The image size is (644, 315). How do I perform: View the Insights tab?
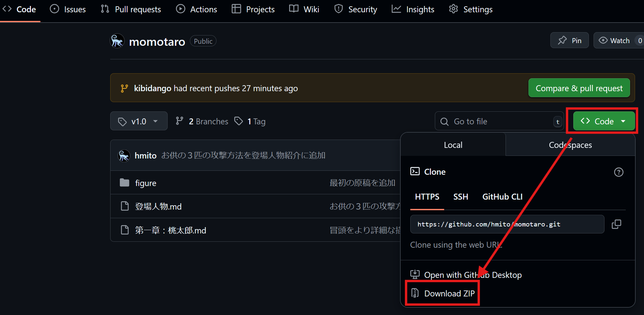pos(413,9)
